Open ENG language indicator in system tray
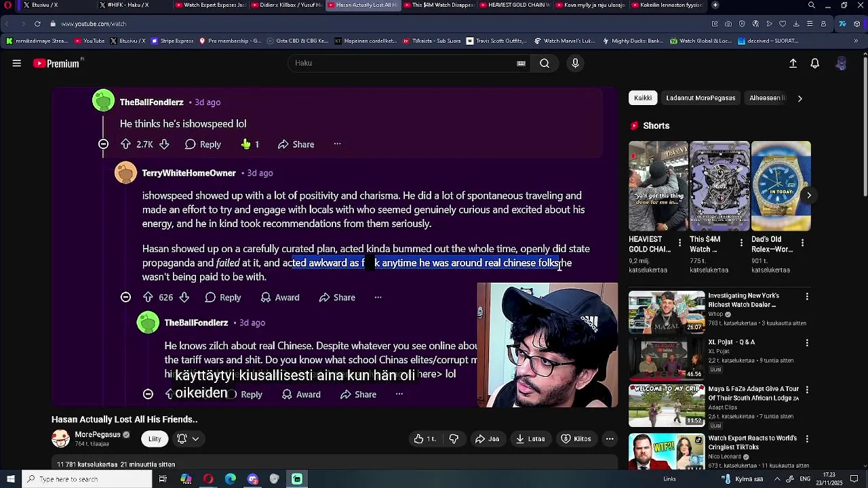The image size is (868, 488). (804, 479)
